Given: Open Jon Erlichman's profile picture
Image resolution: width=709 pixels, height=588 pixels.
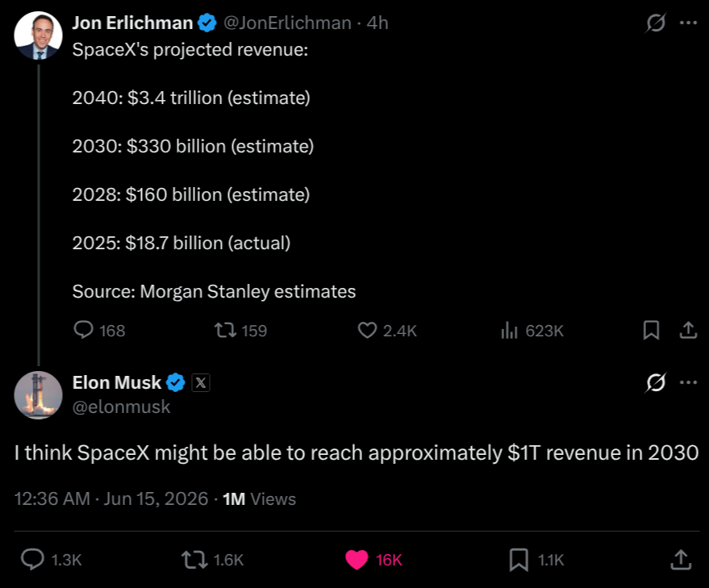Looking at the screenshot, I should [x=39, y=35].
